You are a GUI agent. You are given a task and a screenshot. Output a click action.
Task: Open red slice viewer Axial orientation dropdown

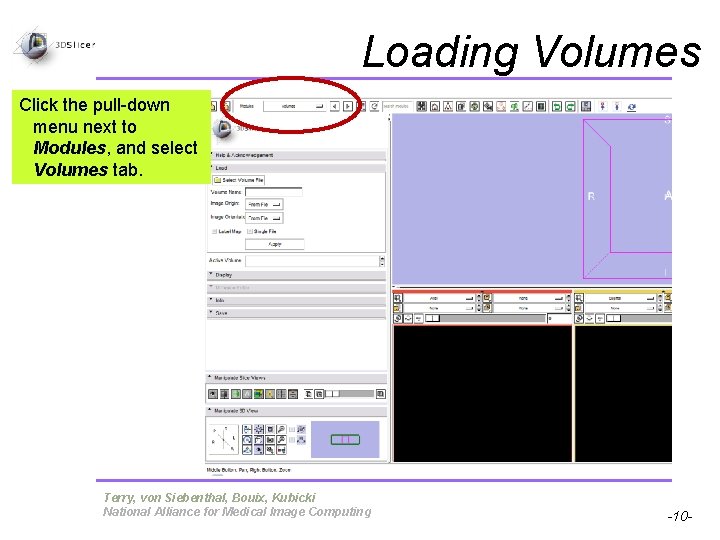[439, 298]
